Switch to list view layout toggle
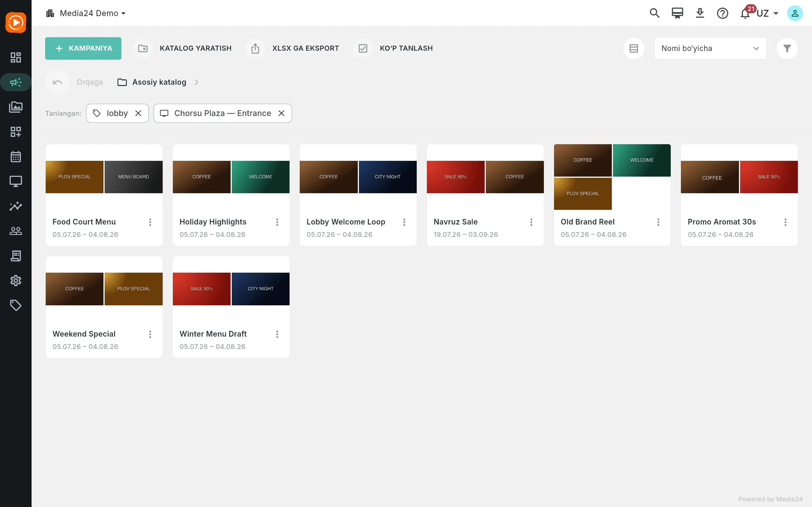Viewport: 812px width, 507px height. (634, 48)
